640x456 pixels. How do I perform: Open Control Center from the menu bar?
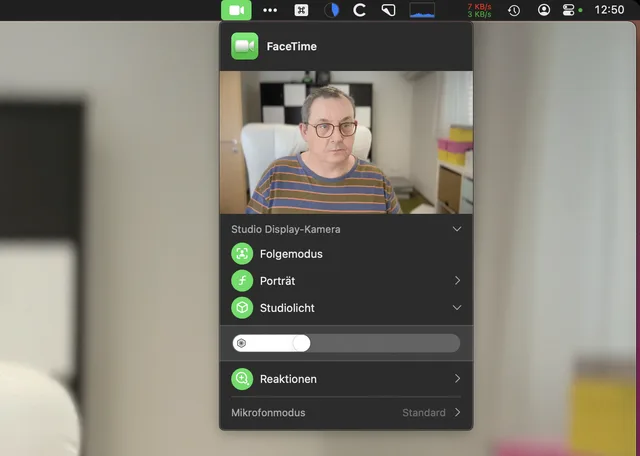pyautogui.click(x=569, y=10)
